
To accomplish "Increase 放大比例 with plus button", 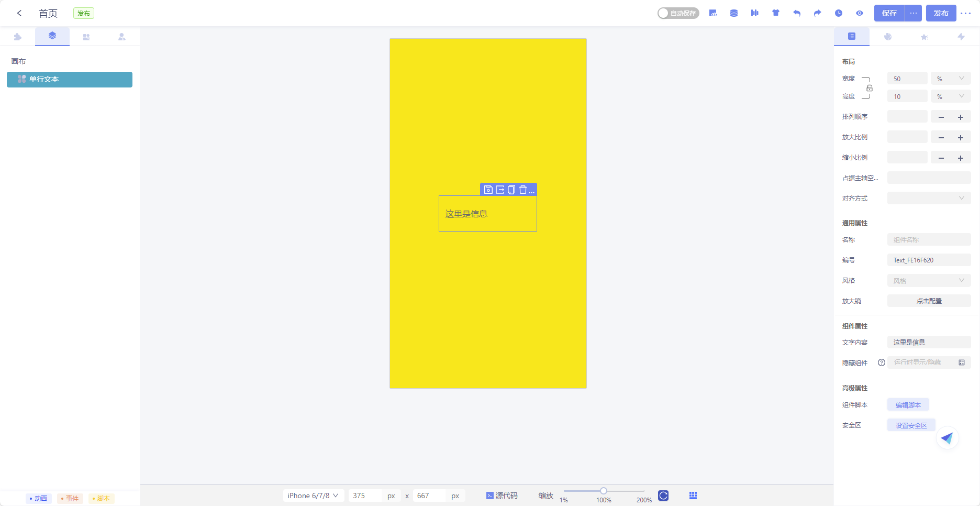I will pyautogui.click(x=961, y=137).
